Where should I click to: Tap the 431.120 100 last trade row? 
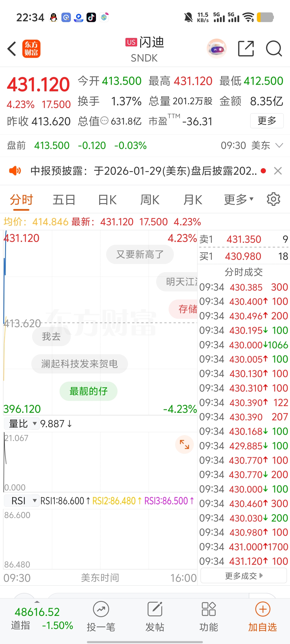click(x=244, y=561)
